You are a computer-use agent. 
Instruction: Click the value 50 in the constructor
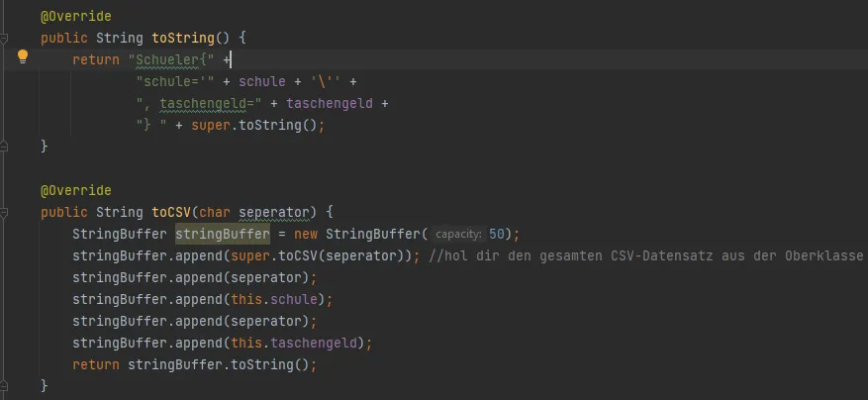click(497, 235)
